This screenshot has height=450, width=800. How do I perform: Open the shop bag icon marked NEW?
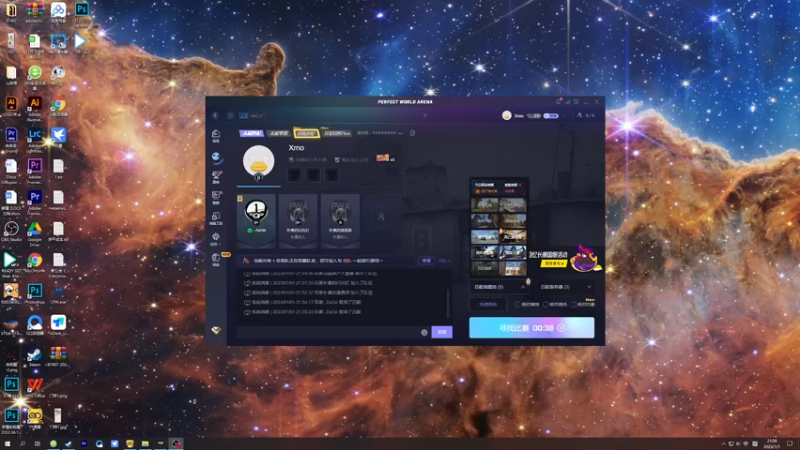(216, 259)
